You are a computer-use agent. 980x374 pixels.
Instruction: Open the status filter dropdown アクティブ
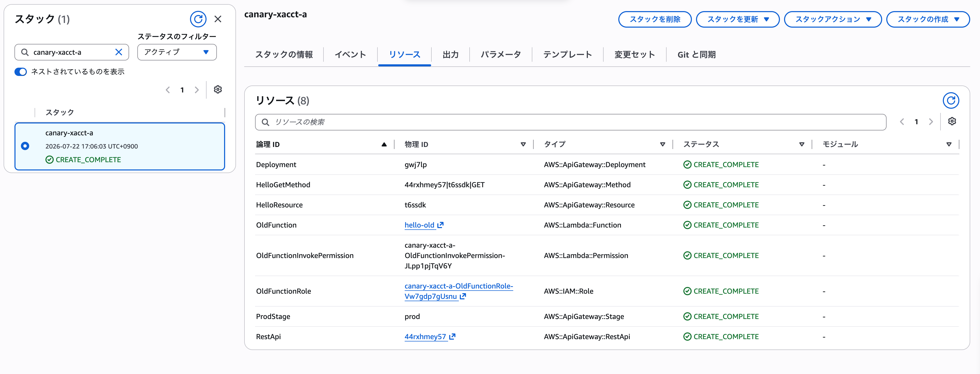(177, 52)
